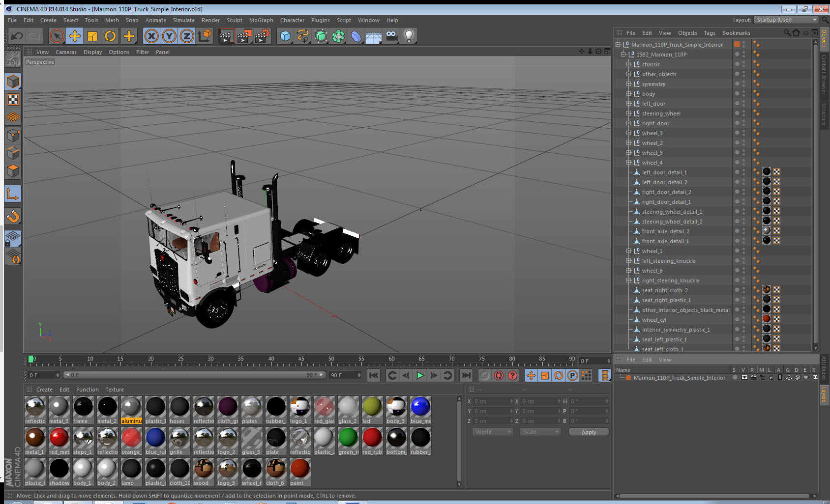Expand the wheel_3 object
The height and width of the screenshot is (504, 830).
tap(628, 133)
